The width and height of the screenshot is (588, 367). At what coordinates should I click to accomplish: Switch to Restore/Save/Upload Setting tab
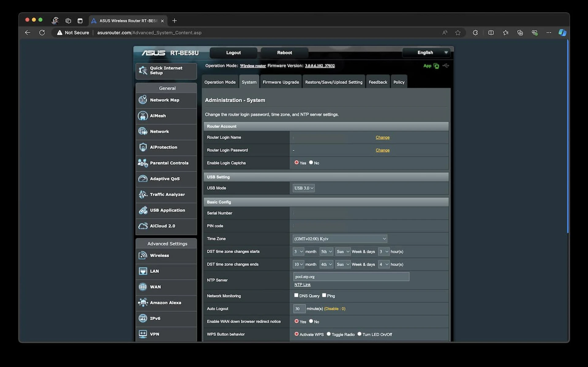pyautogui.click(x=334, y=82)
